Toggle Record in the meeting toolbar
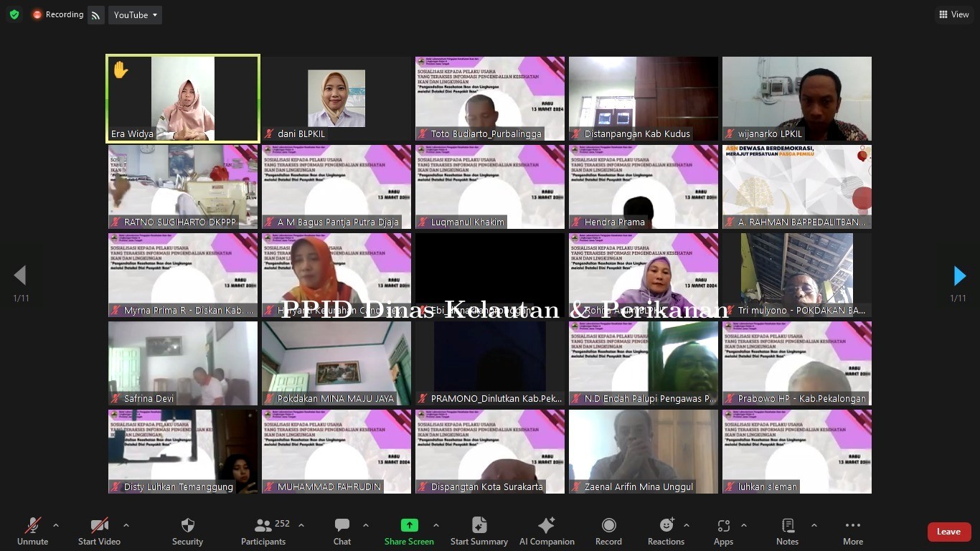Viewport: 980px width, 551px height. (608, 531)
